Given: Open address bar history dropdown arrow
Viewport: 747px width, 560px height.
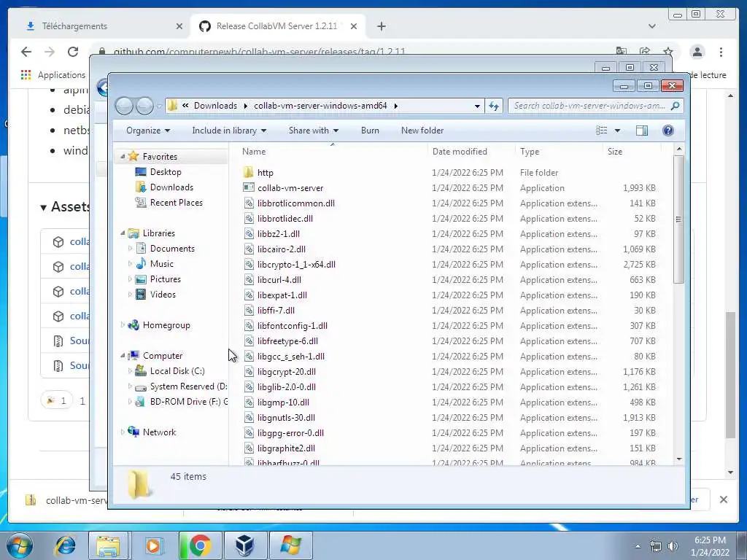Looking at the screenshot, I should coord(477,106).
